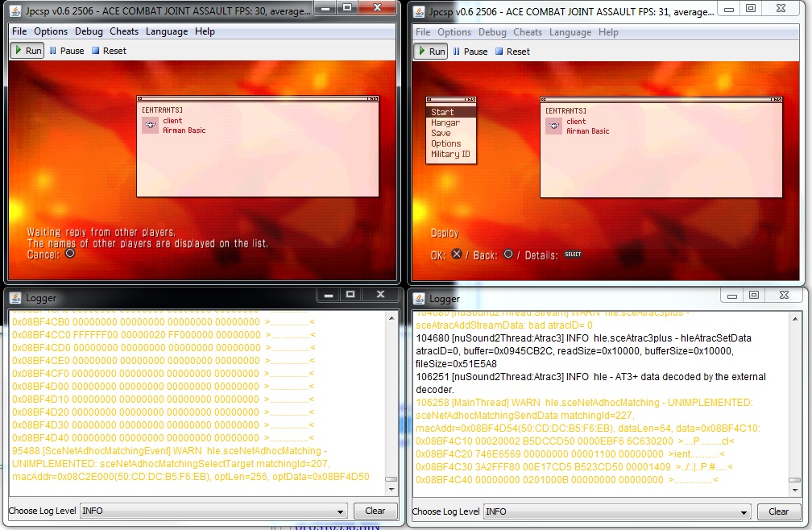
Task: Open Help menu in left Jpcsp window
Action: [x=205, y=31]
